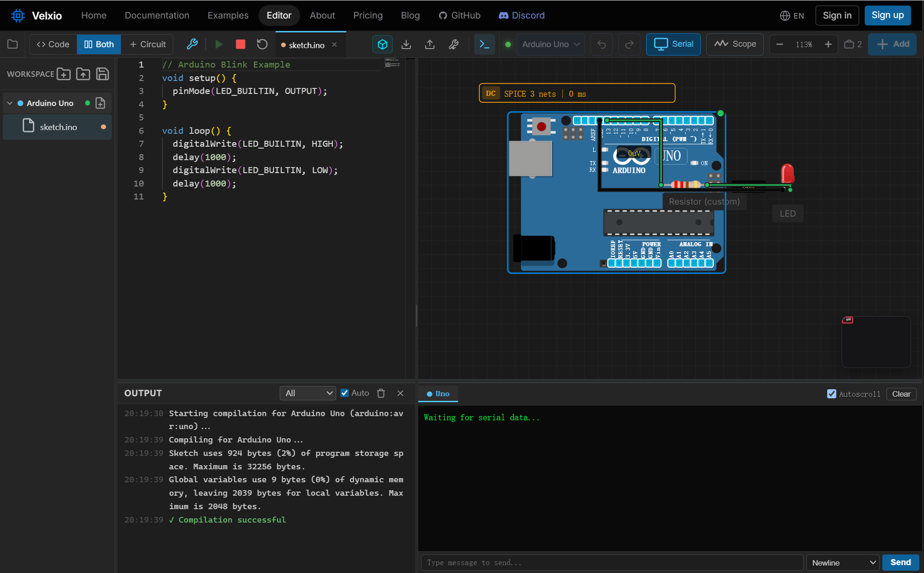
Task: Click the cube library icon
Action: (x=383, y=44)
